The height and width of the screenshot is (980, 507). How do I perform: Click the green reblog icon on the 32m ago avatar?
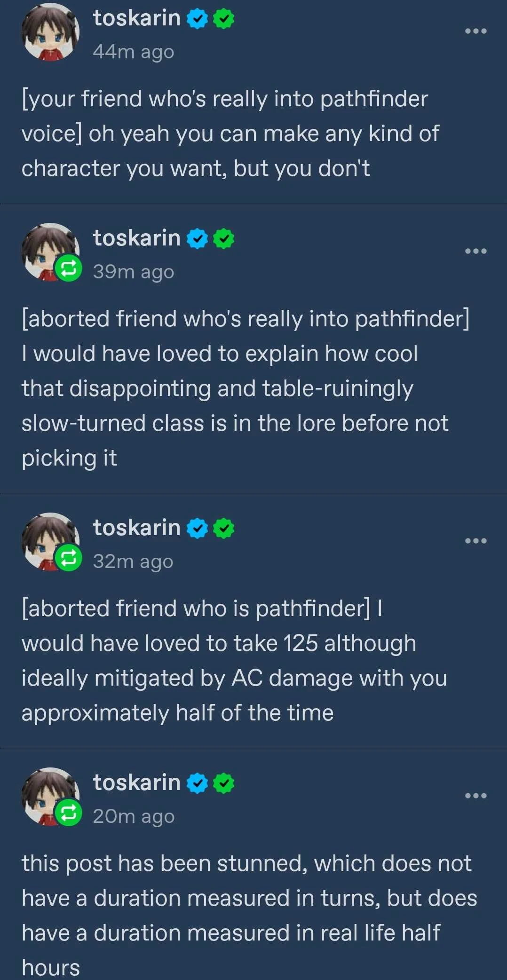coord(69,559)
